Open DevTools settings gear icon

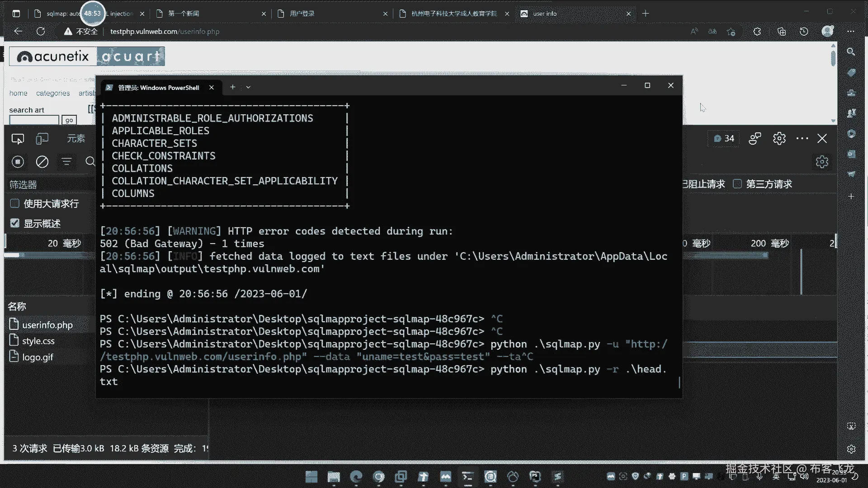pyautogui.click(x=779, y=138)
